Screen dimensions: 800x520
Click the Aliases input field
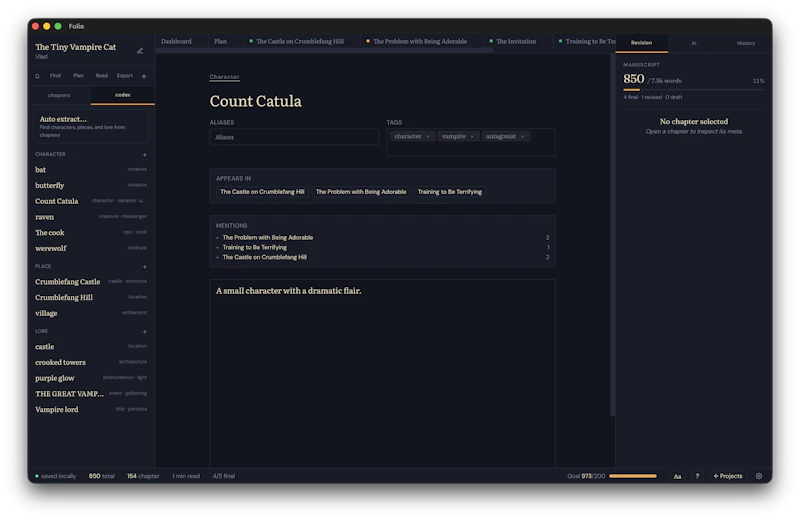(294, 137)
